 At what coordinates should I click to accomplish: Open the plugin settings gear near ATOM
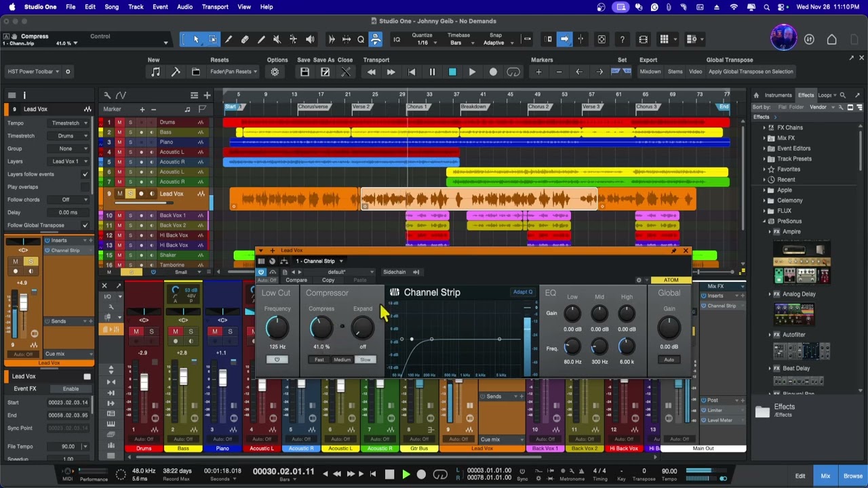coord(638,280)
